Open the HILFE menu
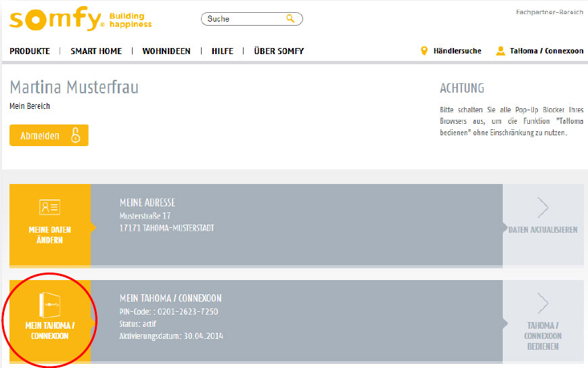 pos(223,51)
